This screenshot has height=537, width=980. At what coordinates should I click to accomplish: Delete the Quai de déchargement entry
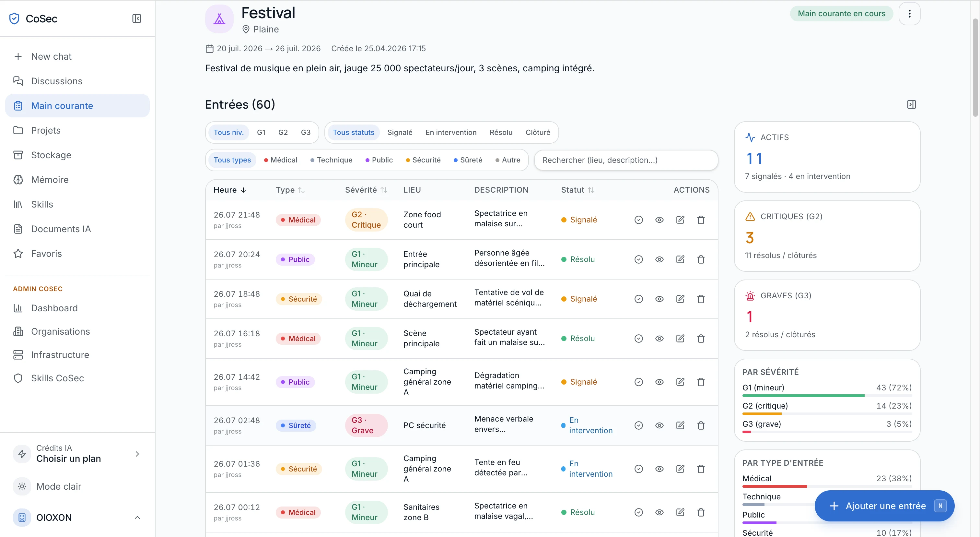[701, 299]
